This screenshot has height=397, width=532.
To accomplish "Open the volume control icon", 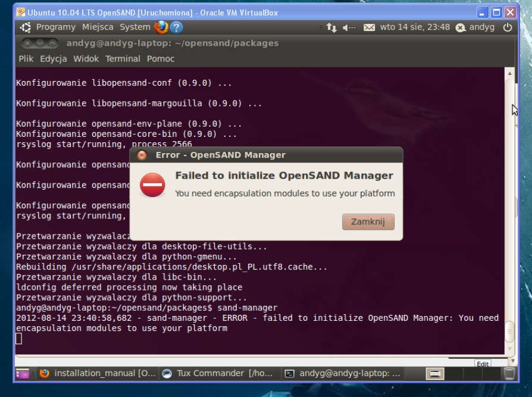I will click(x=349, y=27).
